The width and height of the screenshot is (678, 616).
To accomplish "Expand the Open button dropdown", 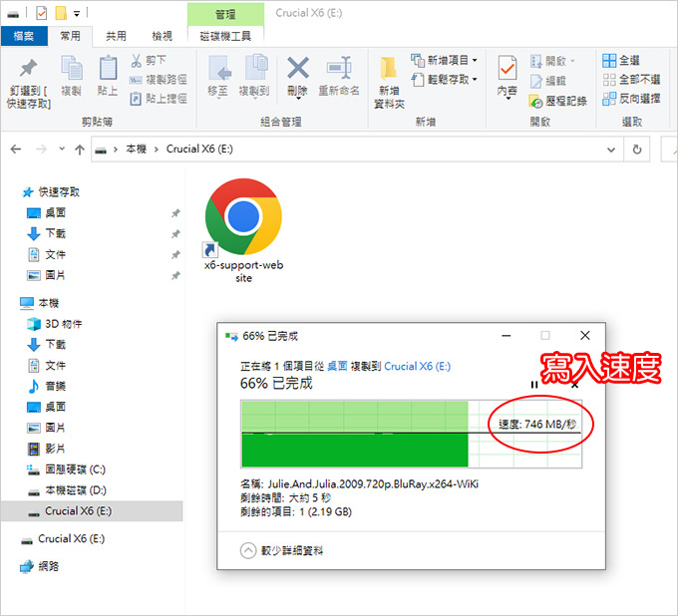I will [573, 61].
